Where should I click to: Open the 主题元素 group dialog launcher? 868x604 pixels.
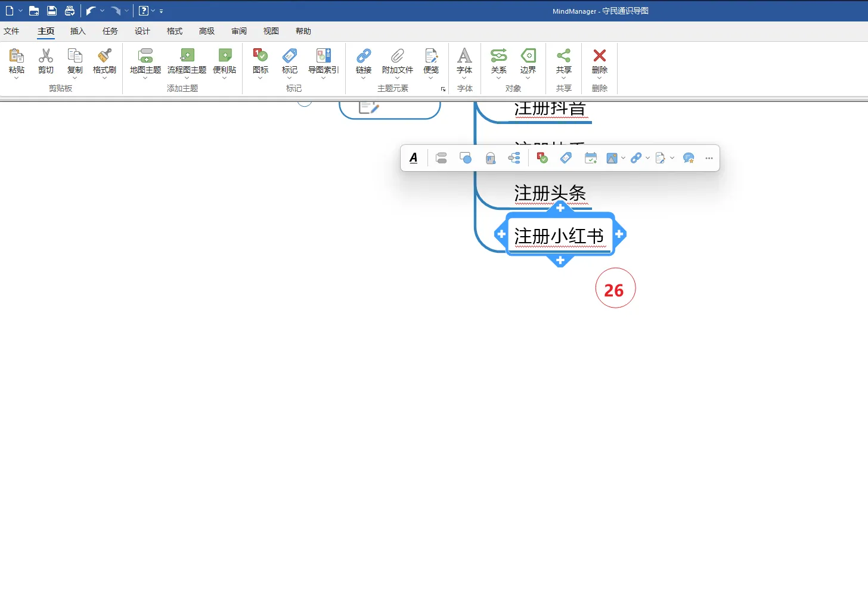tap(443, 89)
